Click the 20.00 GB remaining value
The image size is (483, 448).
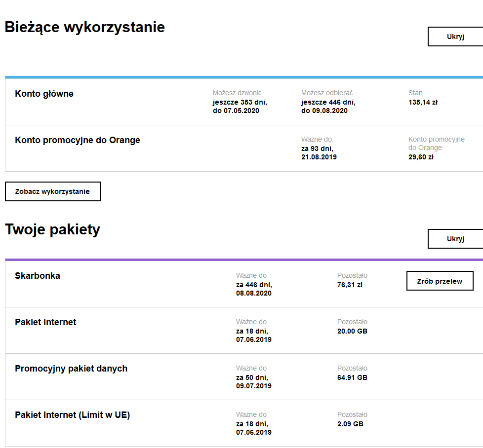pos(352,331)
